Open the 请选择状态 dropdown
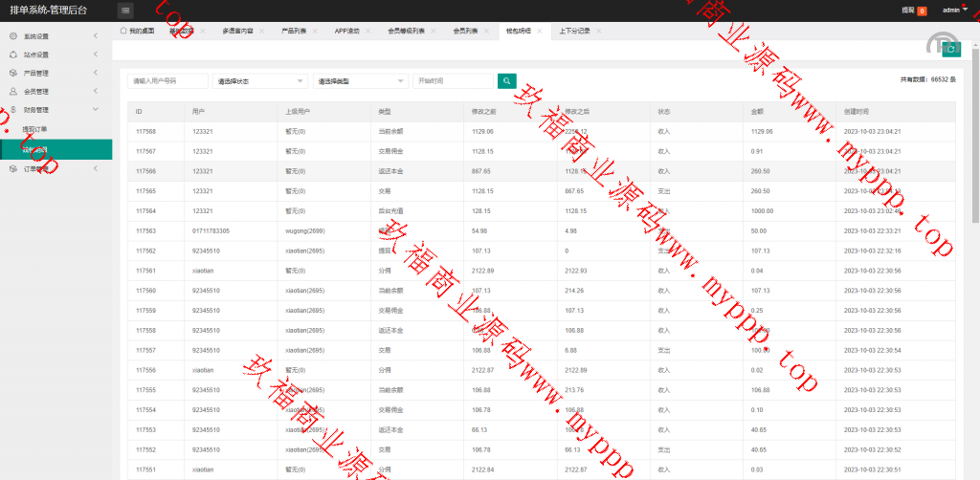 point(258,81)
